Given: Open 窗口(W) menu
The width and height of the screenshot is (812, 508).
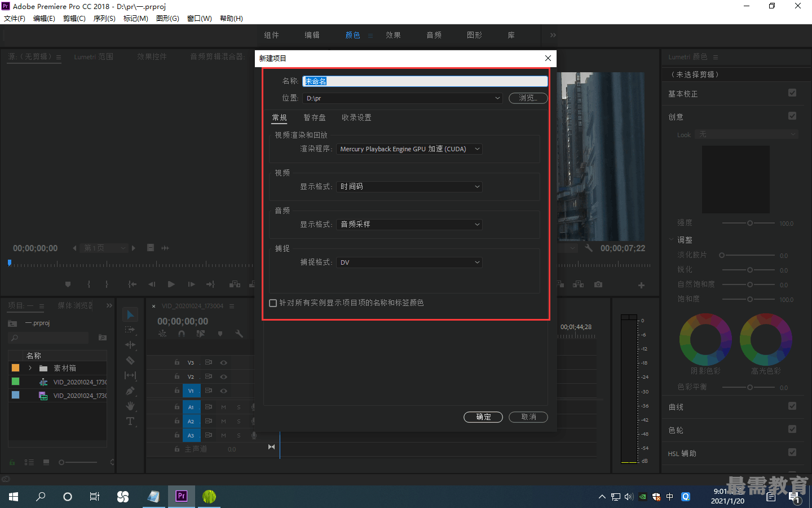Looking at the screenshot, I should pyautogui.click(x=200, y=19).
